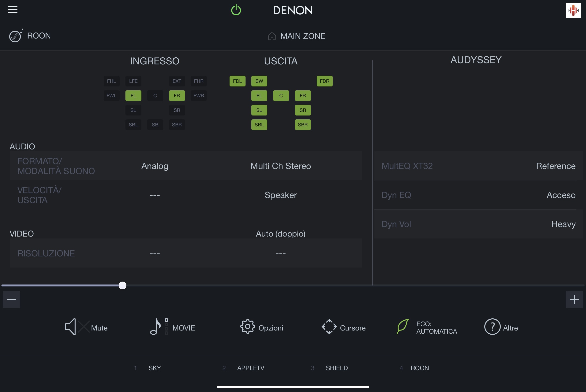Click the input FL channel indicator
Viewport: 586px width, 392px height.
coord(133,96)
